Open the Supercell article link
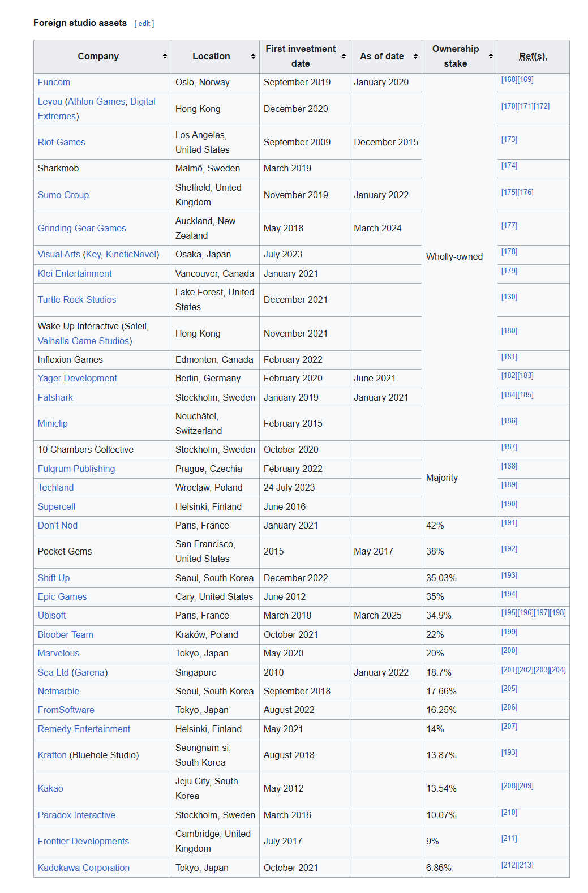The image size is (588, 893). pyautogui.click(x=56, y=507)
